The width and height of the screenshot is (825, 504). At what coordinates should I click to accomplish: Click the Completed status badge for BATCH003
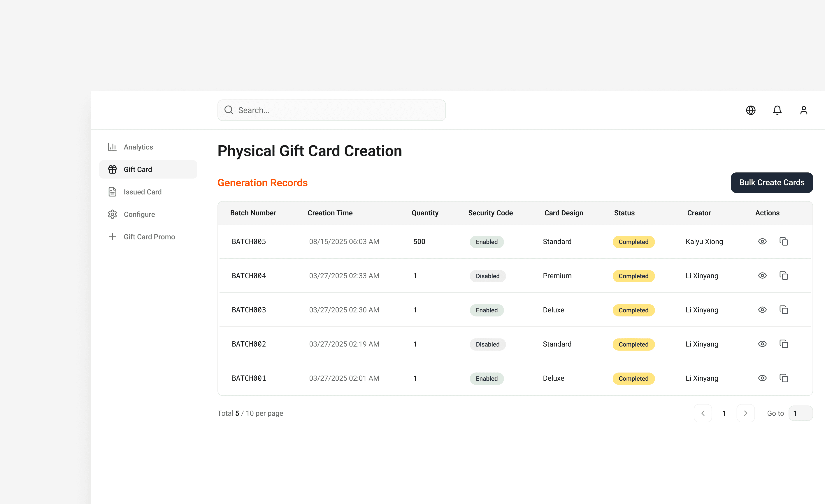(x=633, y=310)
